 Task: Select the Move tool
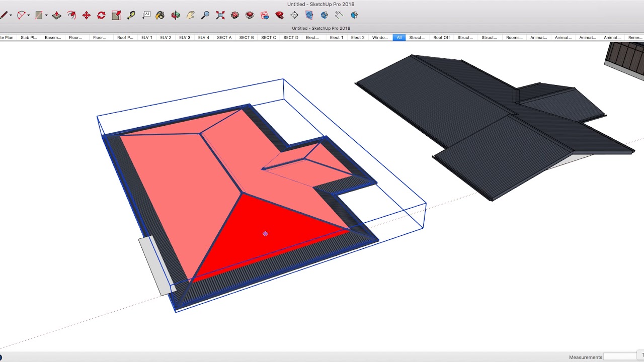(x=87, y=16)
